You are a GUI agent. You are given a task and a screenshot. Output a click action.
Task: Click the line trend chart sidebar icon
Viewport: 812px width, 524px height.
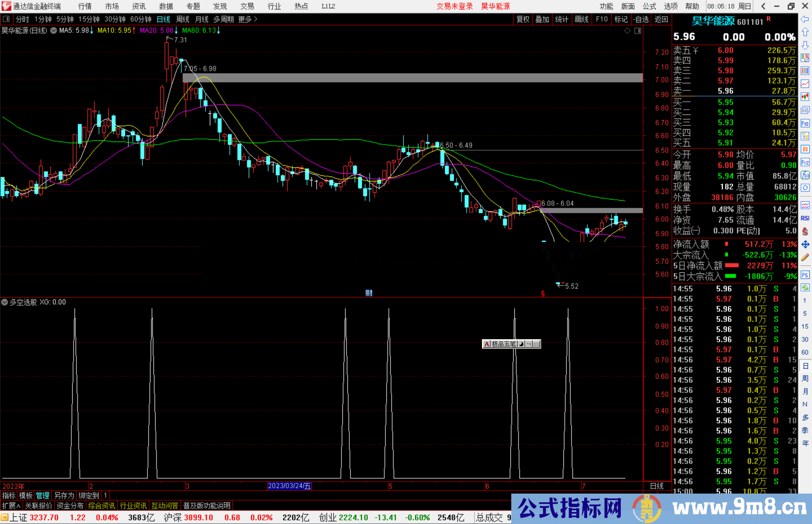click(805, 84)
